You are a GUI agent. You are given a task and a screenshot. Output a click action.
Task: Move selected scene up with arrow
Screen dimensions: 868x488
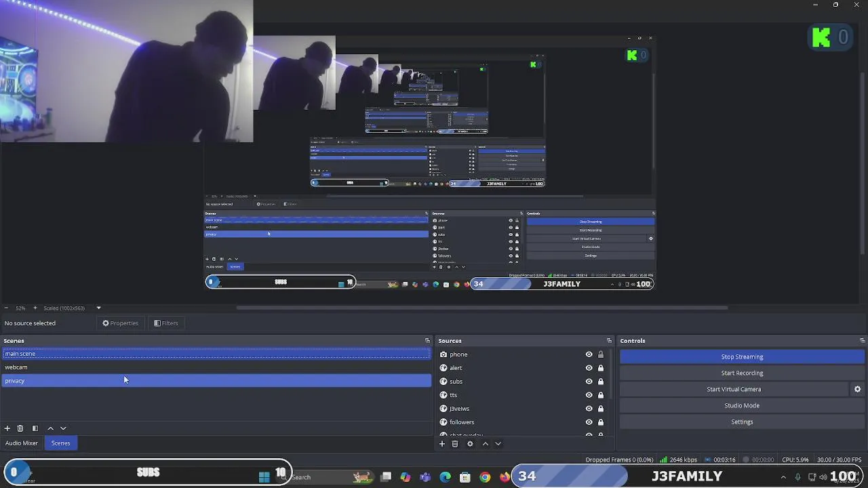50,428
